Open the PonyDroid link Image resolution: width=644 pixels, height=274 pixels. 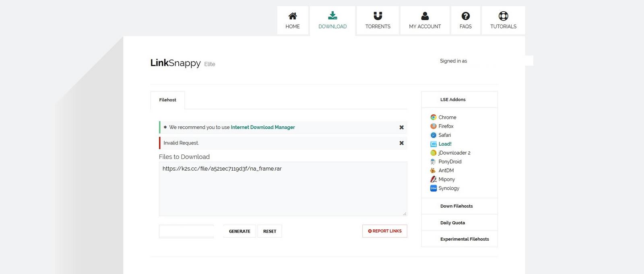point(450,161)
